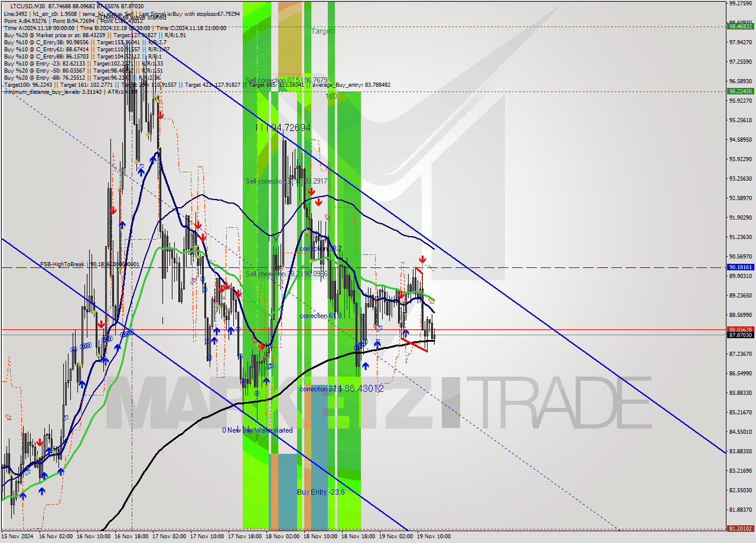Click the green 98.46832 price tag
This screenshot has height=543, width=756.
point(740,27)
